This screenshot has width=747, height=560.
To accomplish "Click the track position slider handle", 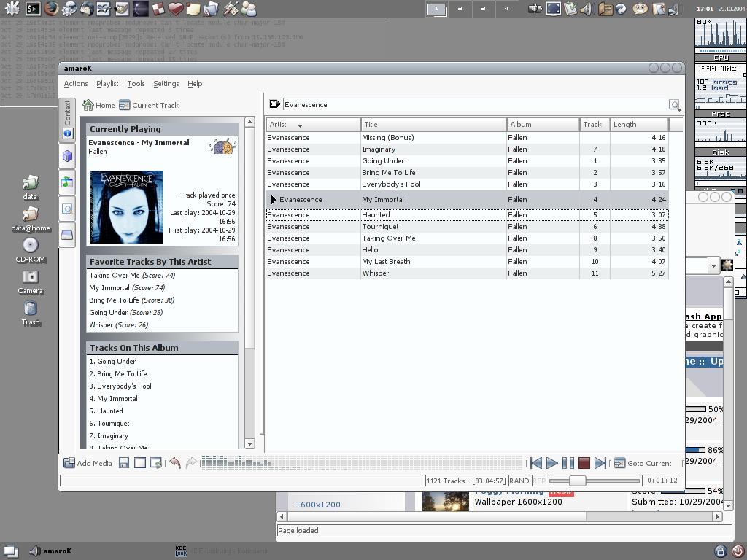I will point(578,481).
